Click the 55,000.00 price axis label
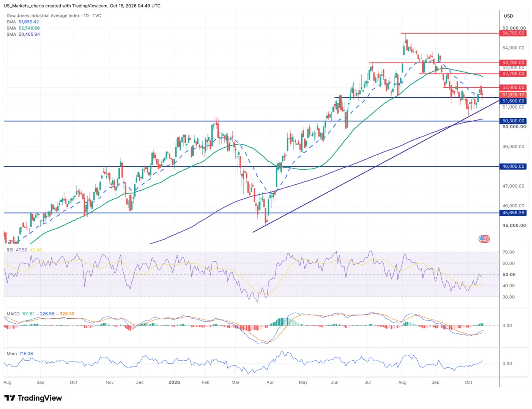The image size is (532, 409). 514,28
